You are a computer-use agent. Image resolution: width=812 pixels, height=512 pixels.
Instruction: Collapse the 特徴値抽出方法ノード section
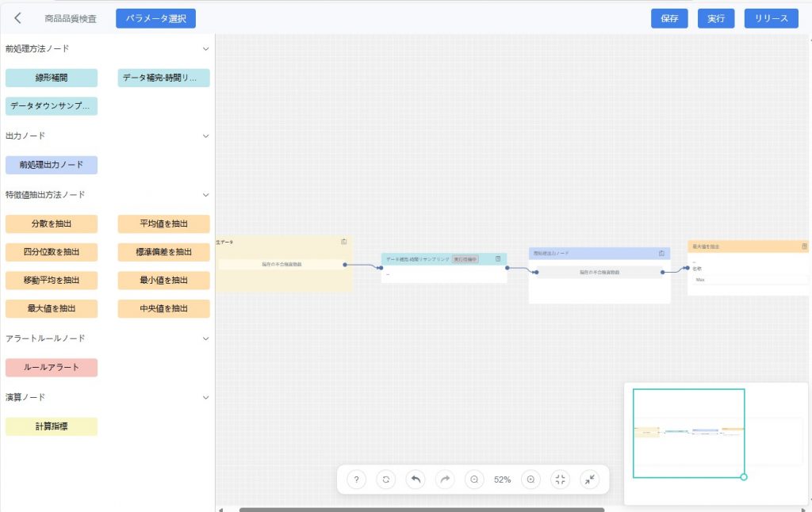[x=205, y=195]
